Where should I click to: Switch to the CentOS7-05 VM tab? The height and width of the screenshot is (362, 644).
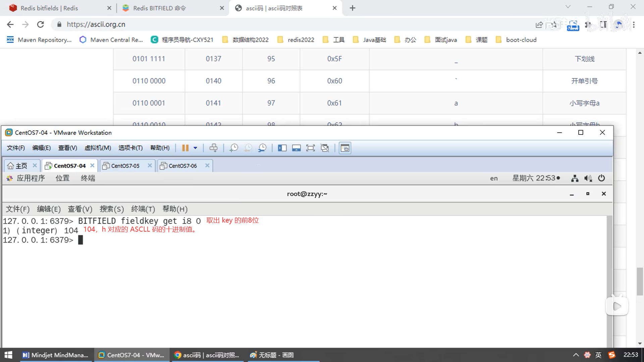point(125,166)
